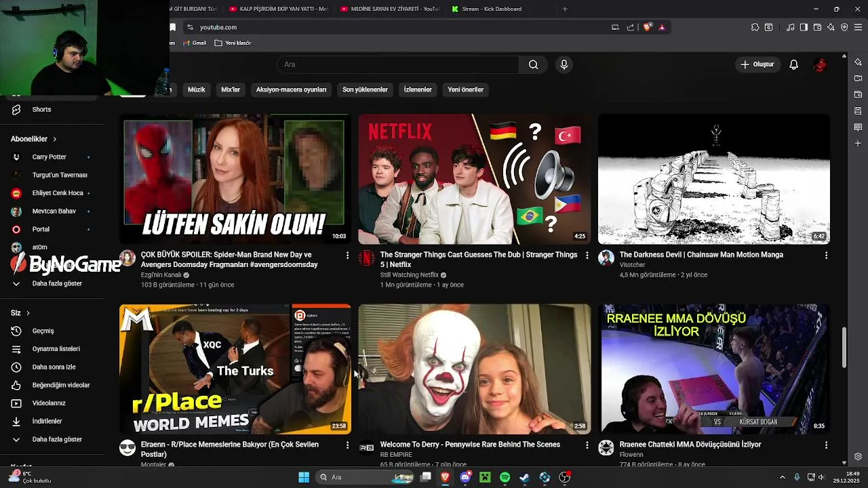Select the Yeni öneriler chip

(x=465, y=89)
